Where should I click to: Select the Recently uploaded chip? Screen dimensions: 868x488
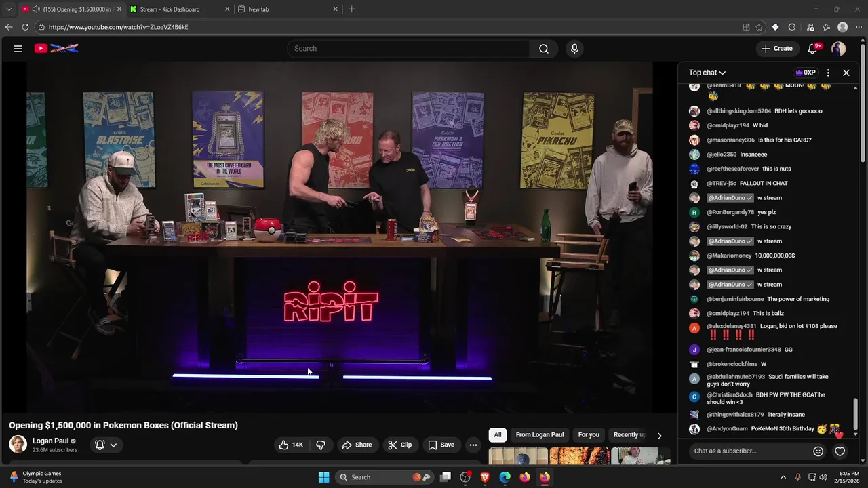(x=629, y=435)
